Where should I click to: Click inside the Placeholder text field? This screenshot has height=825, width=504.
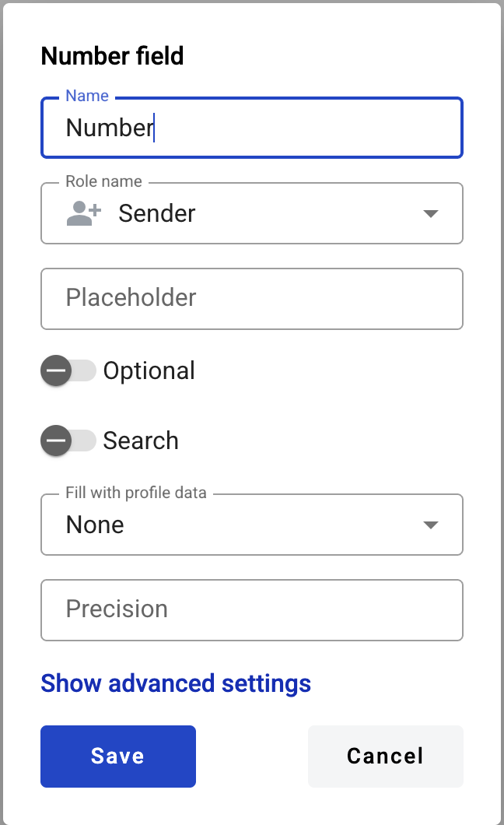point(252,299)
